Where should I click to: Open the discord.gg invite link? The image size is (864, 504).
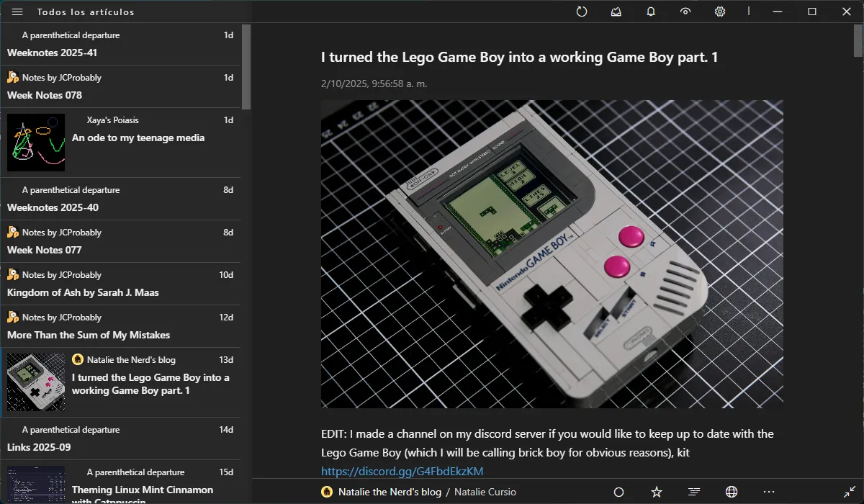[402, 472]
